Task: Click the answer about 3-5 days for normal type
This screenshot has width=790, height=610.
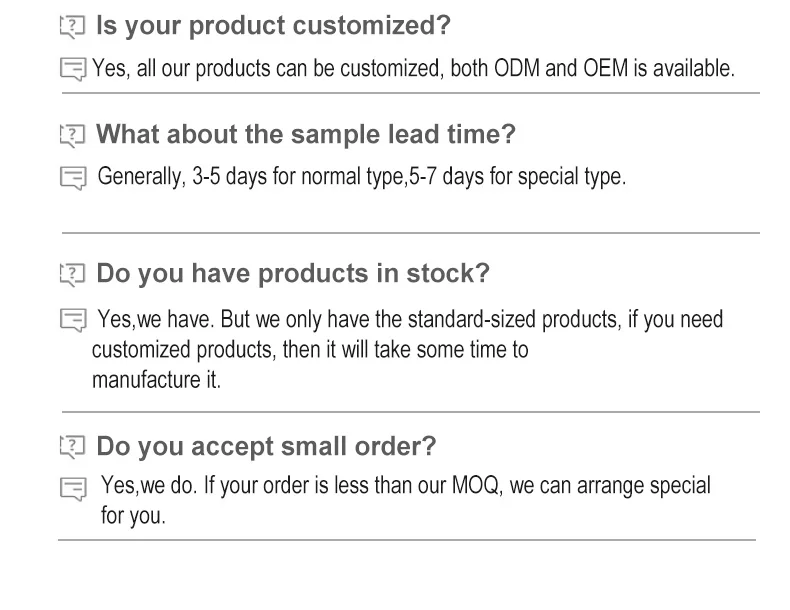Action: click(361, 178)
